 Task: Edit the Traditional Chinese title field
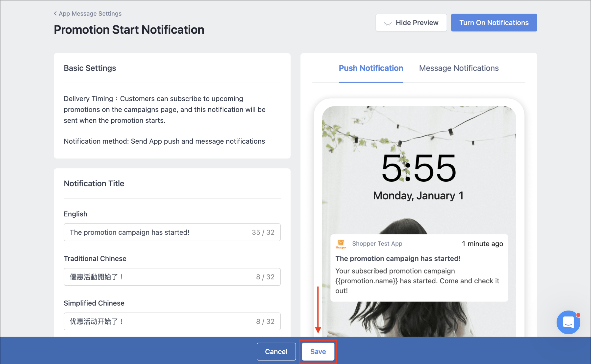[x=172, y=277]
